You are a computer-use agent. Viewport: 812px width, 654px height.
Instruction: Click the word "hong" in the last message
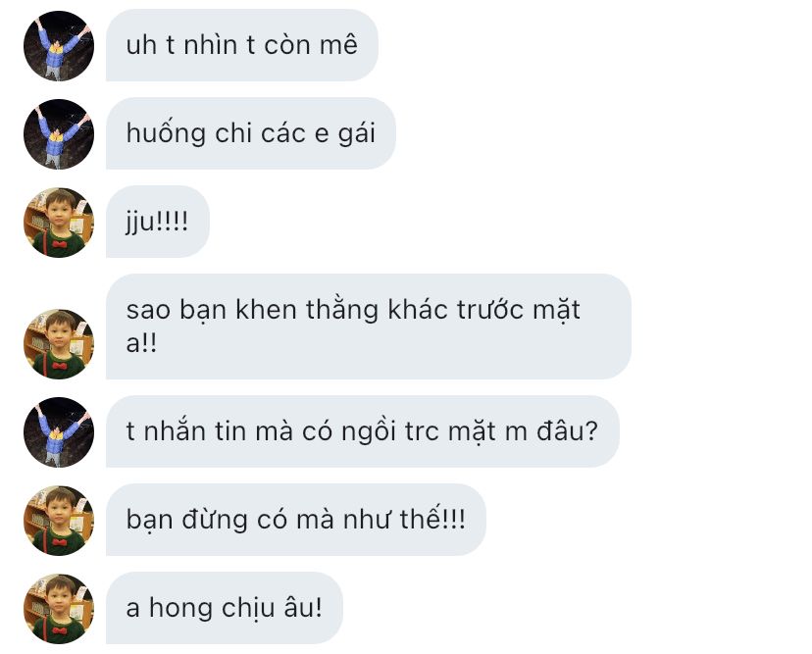click(180, 609)
